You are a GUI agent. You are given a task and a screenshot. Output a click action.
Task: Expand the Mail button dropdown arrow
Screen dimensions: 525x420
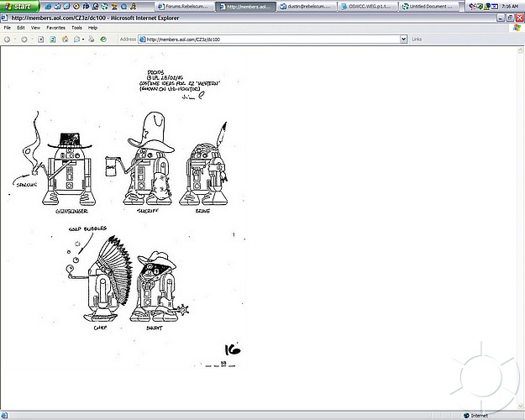(x=83, y=39)
